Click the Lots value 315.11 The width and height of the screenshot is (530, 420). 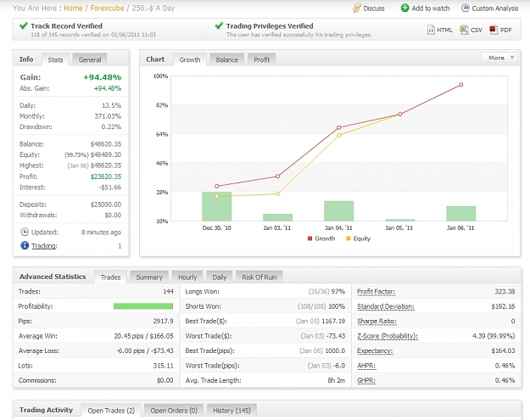[x=163, y=366]
